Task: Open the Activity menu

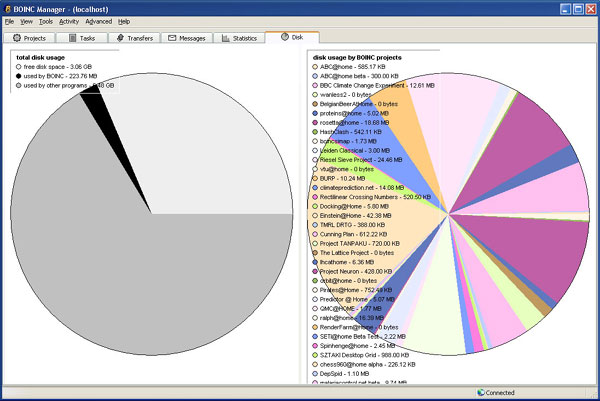Action: (x=69, y=22)
